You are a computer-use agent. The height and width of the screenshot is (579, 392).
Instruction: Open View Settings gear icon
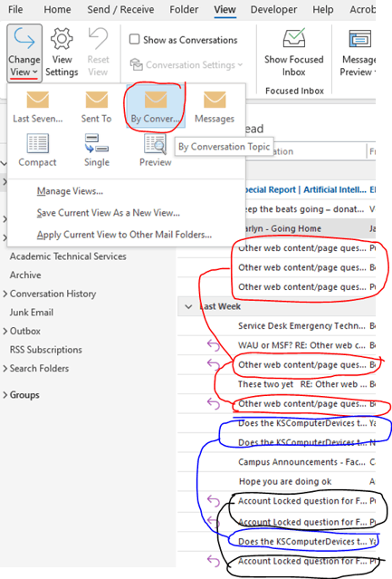pyautogui.click(x=62, y=40)
